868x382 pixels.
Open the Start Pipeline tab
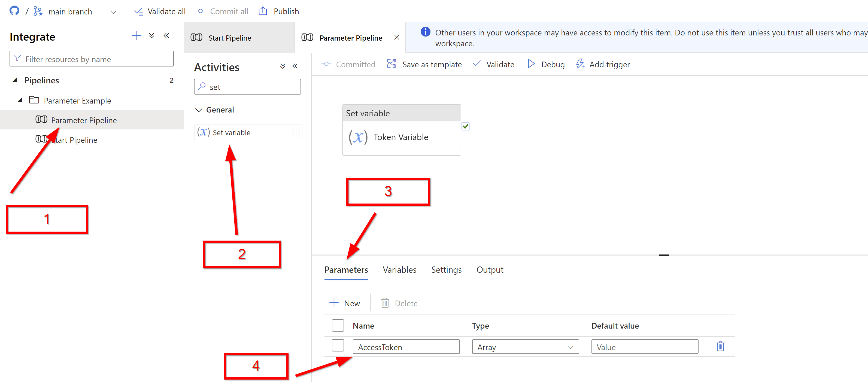229,38
